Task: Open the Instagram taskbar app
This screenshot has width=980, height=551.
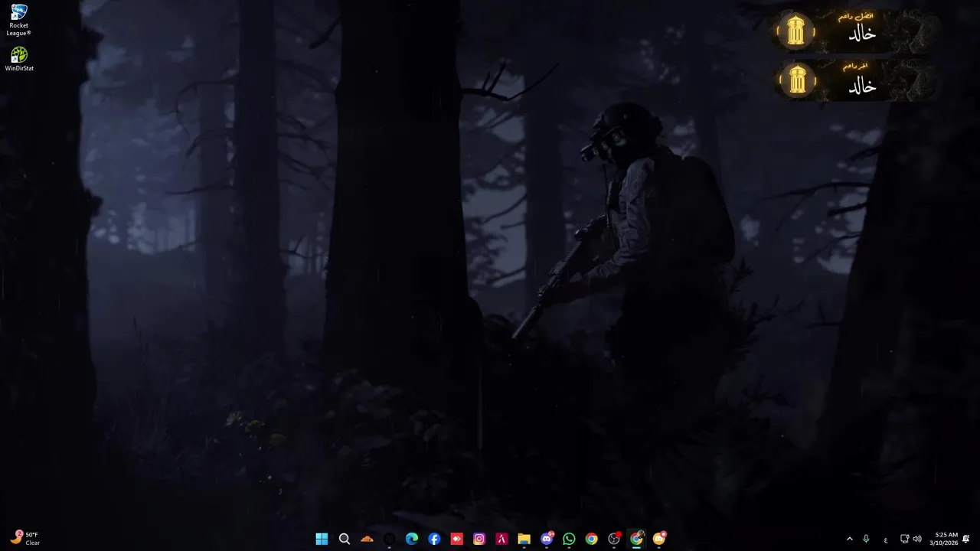Action: [x=479, y=539]
